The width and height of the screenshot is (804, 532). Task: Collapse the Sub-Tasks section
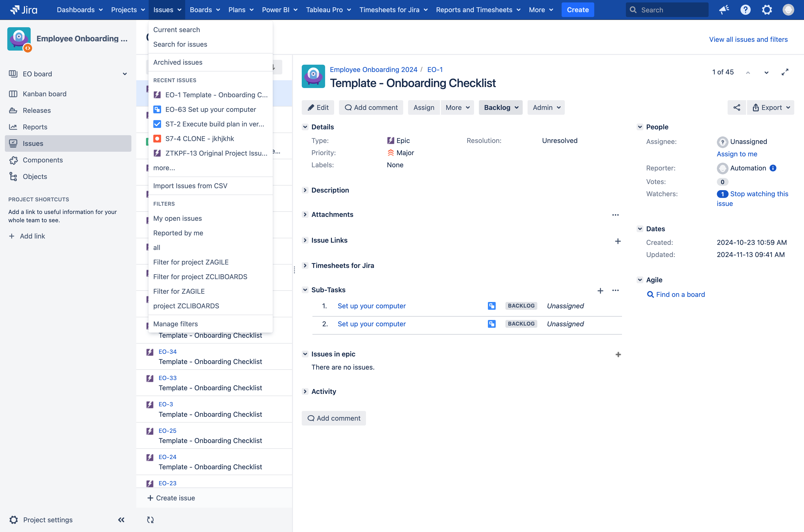[305, 290]
